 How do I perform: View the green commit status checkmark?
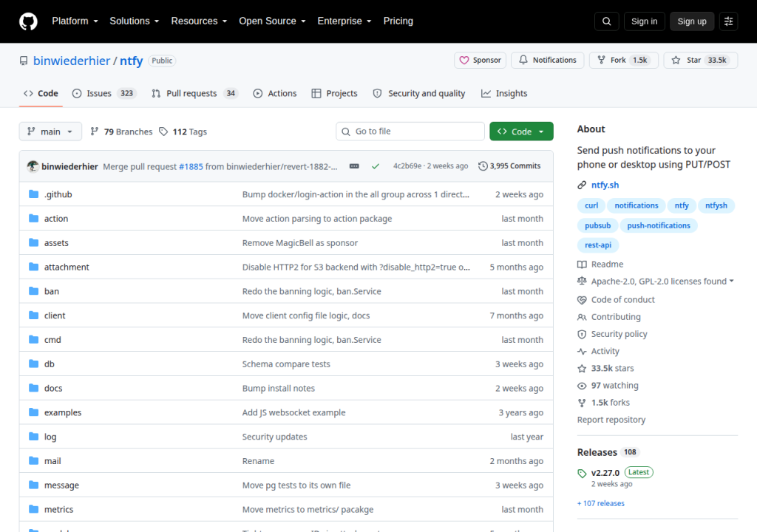coord(375,166)
